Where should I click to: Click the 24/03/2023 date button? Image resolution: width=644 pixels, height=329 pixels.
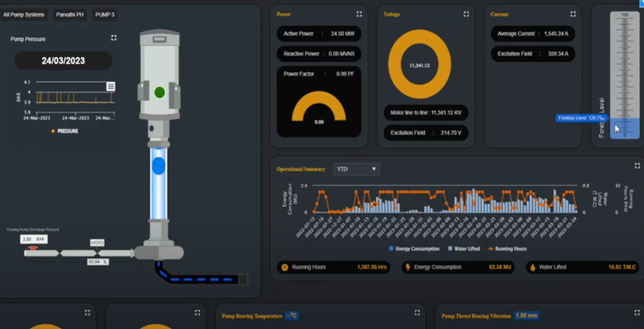click(x=63, y=61)
